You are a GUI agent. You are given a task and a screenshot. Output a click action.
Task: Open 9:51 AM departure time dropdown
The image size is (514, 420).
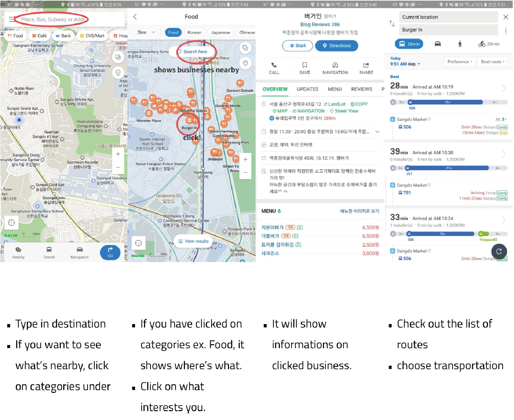pyautogui.click(x=405, y=64)
